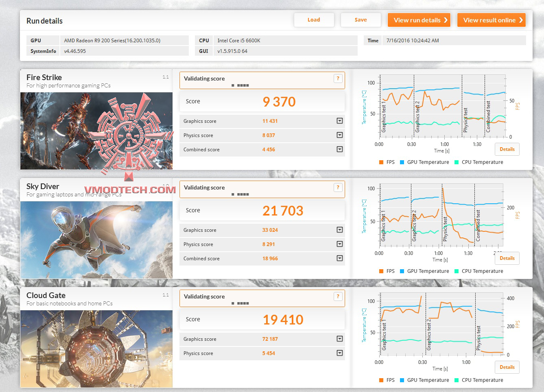Viewport: 544px width, 392px height.
Task: Click the Sky Diver wingsuit thumbnail image
Action: pos(96,240)
